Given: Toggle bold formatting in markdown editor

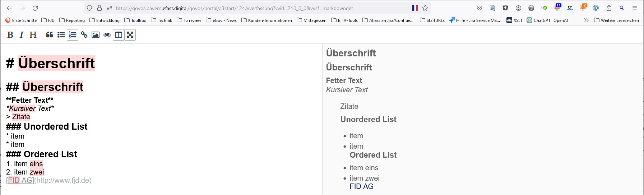Looking at the screenshot, I should coord(10,35).
